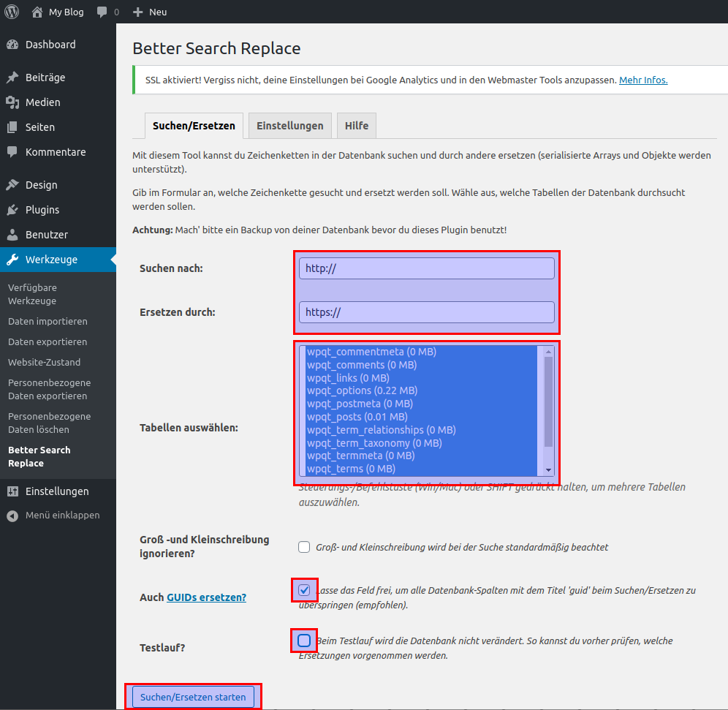Open Personenbezogene Daten löschen item
The image size is (728, 710).
click(49, 423)
